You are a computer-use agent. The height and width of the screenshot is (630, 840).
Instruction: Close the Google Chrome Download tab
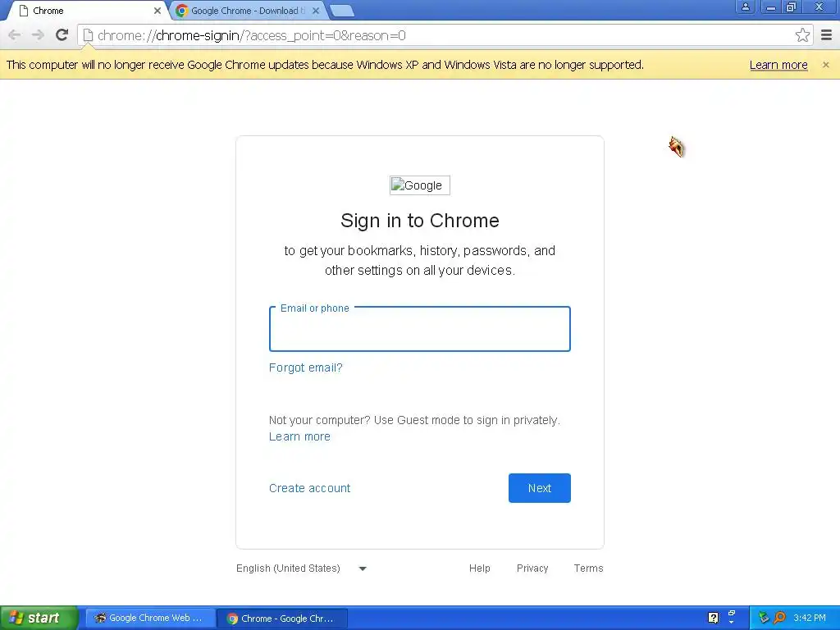pos(316,11)
